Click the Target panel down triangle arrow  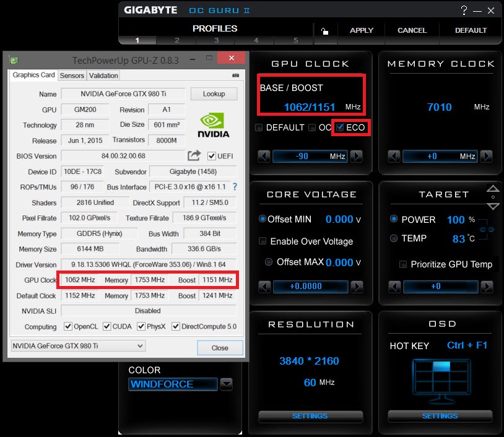point(493,206)
